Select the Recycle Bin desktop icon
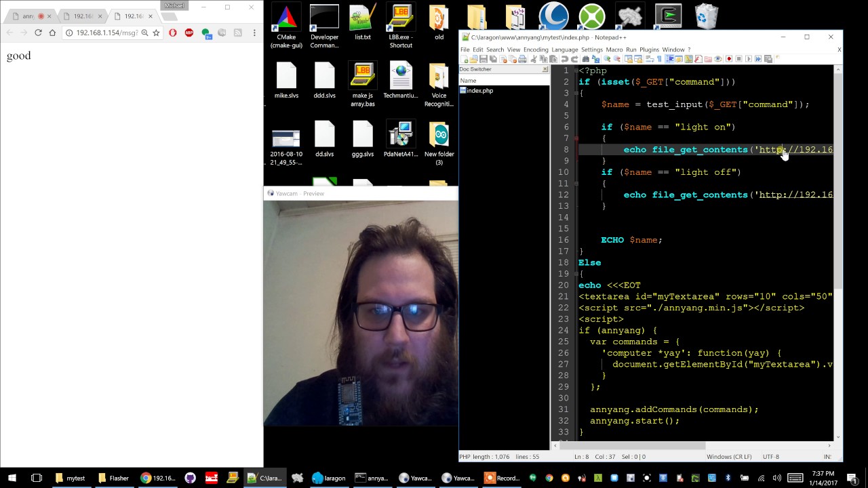This screenshot has width=868, height=488. (707, 16)
